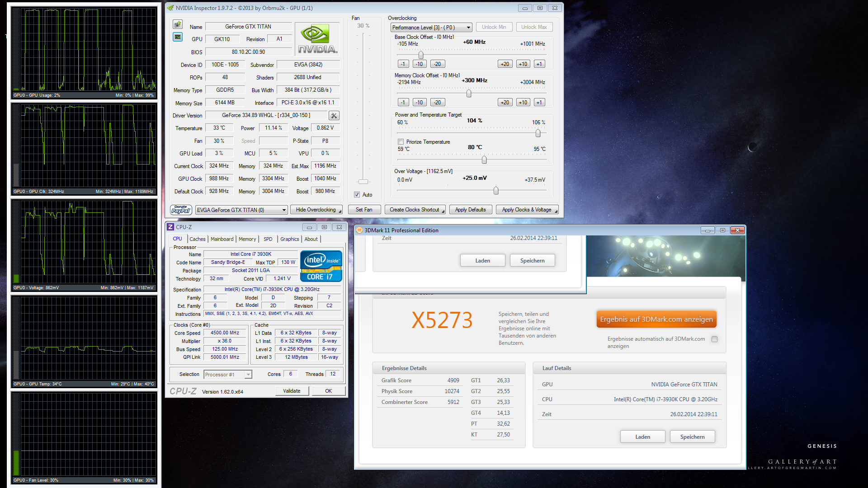Click the Fan Level monitoring graph
The width and height of the screenshot is (868, 488).
click(x=84, y=437)
